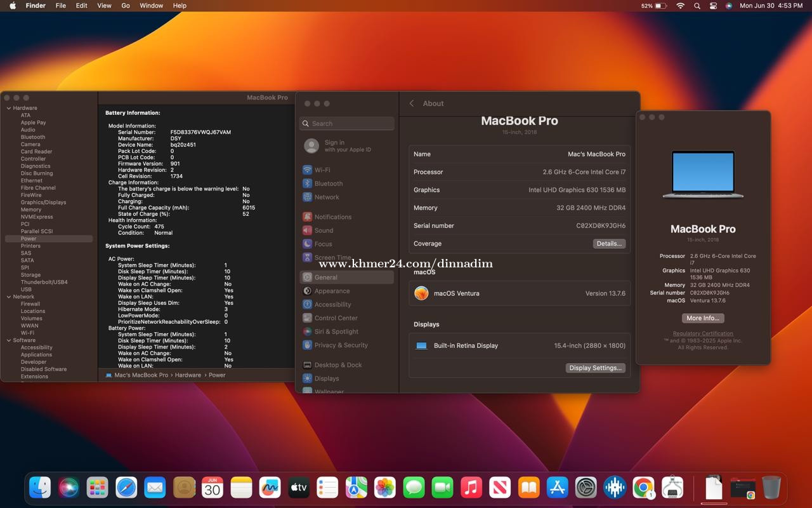
Task: Open Maps from the Dock
Action: point(357,488)
